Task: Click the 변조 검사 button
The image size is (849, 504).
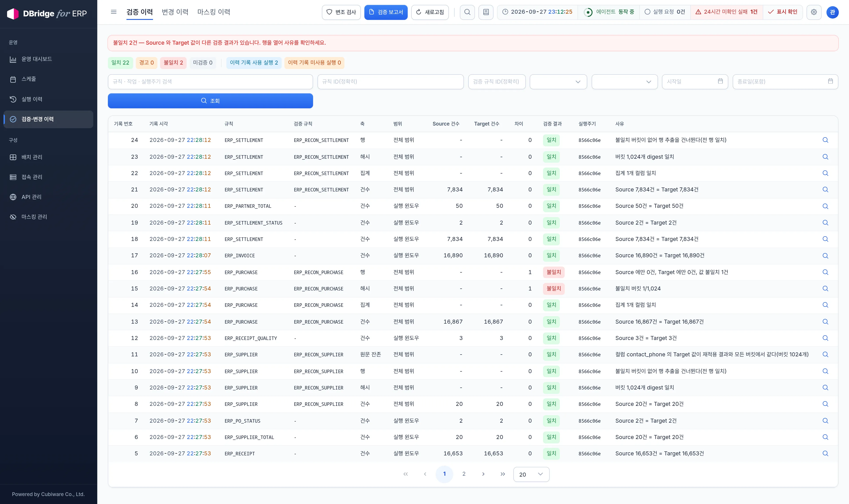Action: (x=341, y=12)
